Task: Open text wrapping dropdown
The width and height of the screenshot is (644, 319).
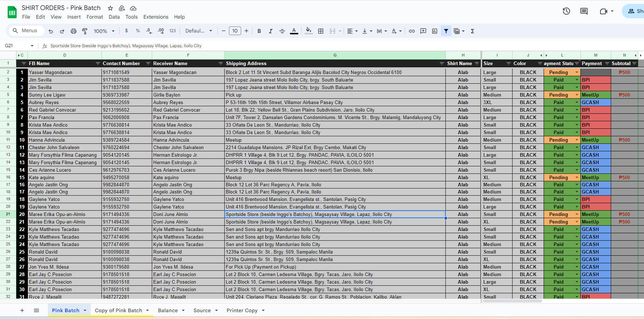Action: [382, 31]
